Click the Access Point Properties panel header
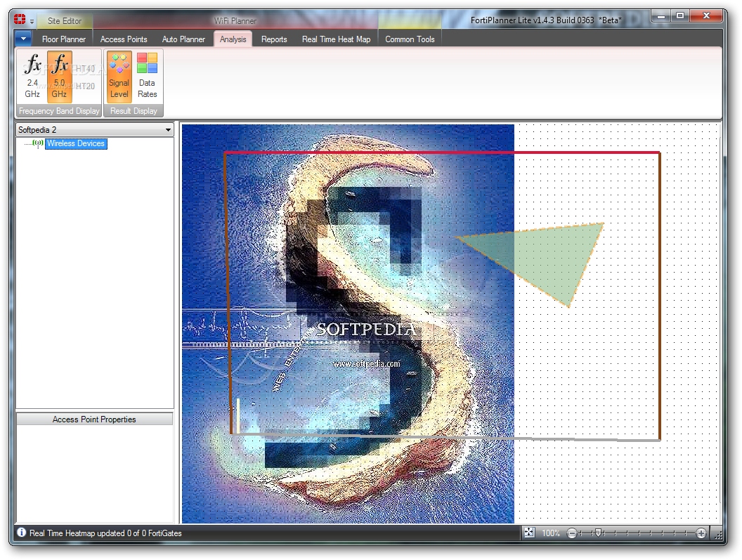 coord(94,419)
